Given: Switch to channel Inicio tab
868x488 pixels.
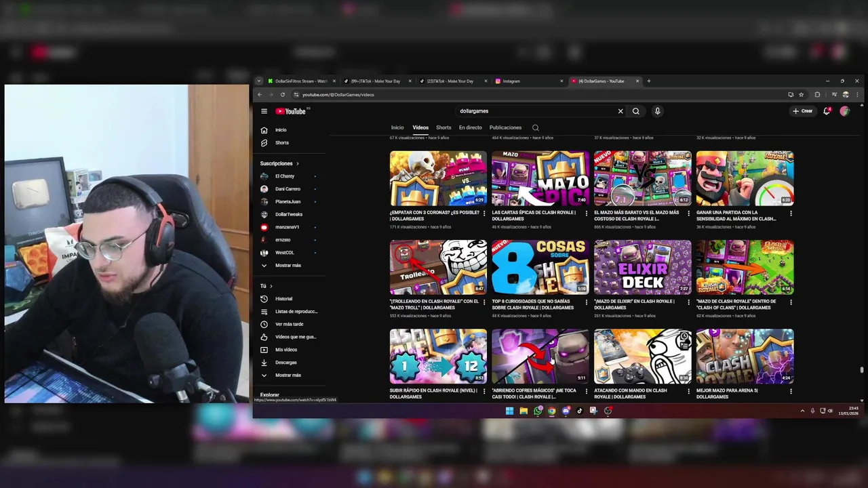Looking at the screenshot, I should (397, 127).
